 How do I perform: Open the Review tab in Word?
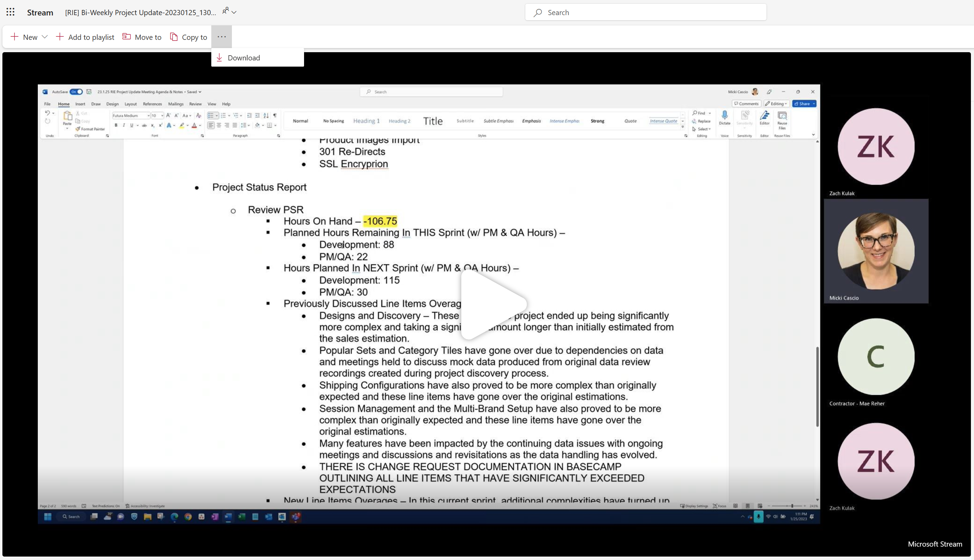point(195,104)
